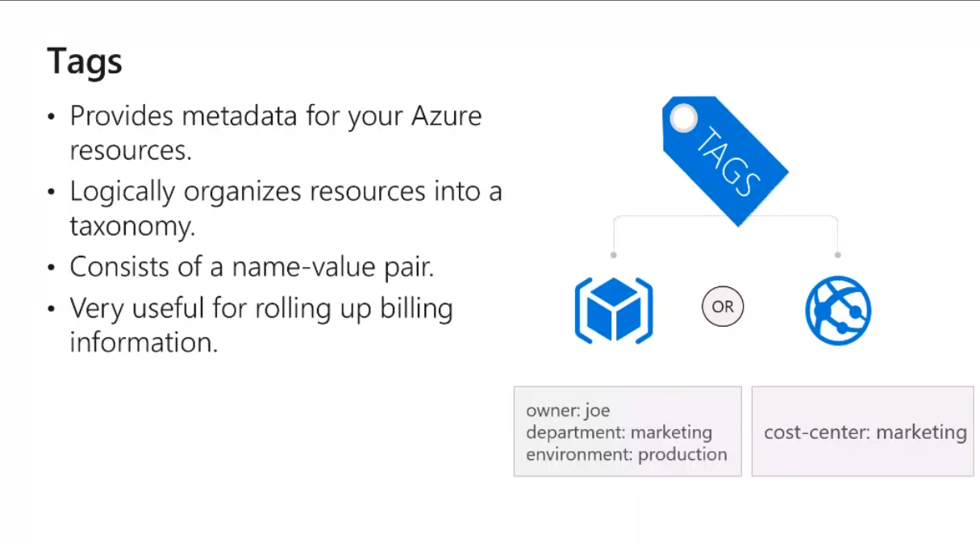Viewport: 980px width, 551px height.
Task: Click the "Consists of a name-value pair" bullet
Action: point(252,267)
